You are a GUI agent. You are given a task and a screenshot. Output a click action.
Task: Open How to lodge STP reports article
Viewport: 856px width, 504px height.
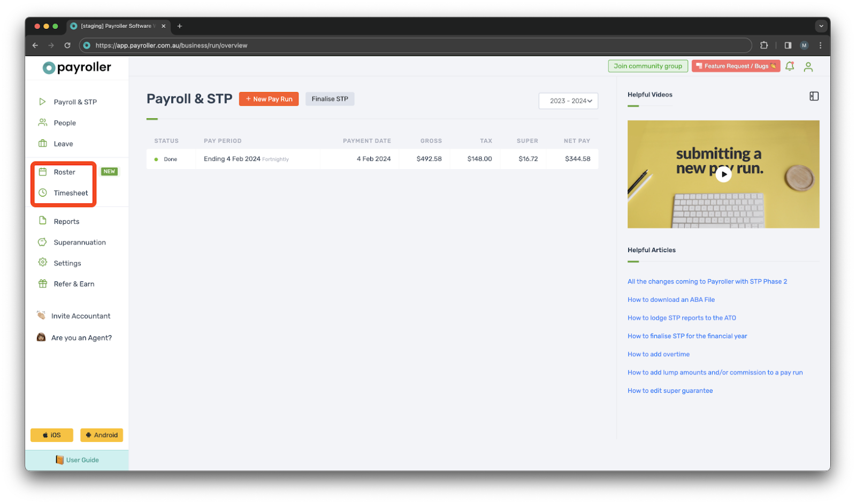(x=682, y=318)
